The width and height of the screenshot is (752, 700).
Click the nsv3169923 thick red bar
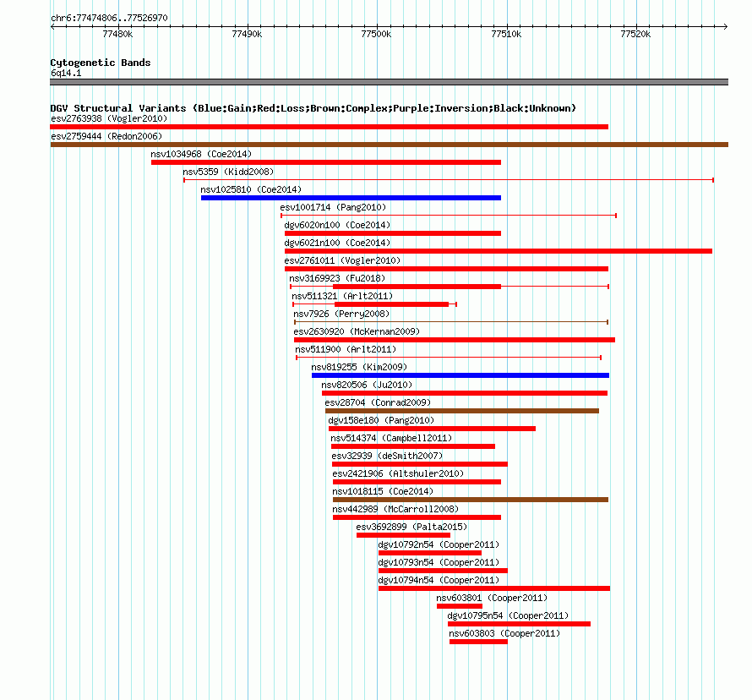point(417,287)
